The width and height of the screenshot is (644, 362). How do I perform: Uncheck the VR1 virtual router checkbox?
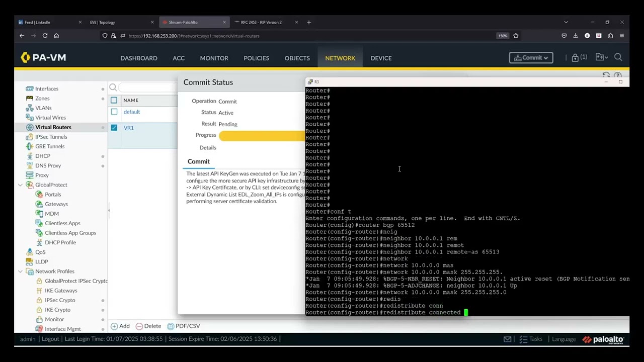coord(114,128)
